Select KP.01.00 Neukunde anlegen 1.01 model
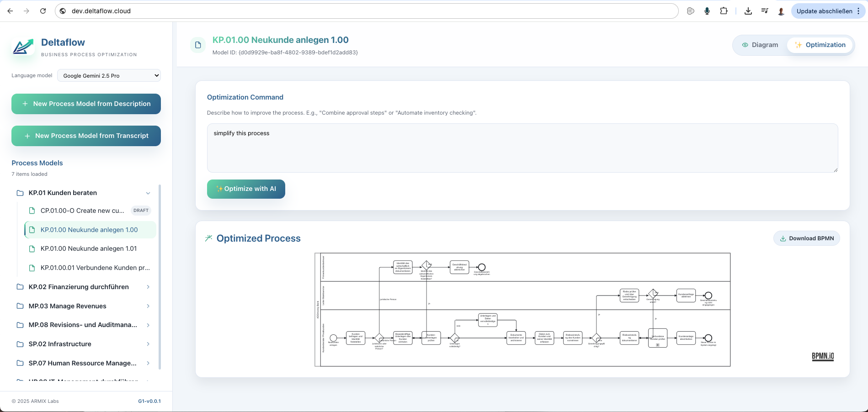This screenshot has height=412, width=868. (88, 248)
